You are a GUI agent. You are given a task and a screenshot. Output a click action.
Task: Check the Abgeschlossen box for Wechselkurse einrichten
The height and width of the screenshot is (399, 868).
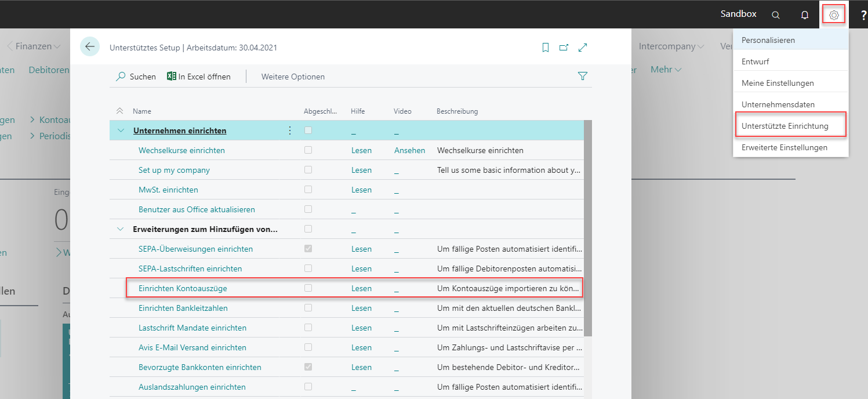(308, 150)
